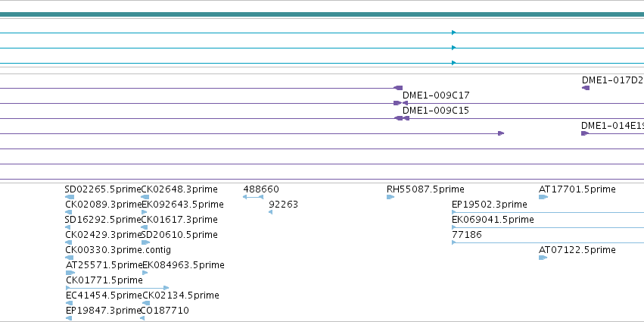Select the 92263 feature label
The image size is (644, 322).
point(283,205)
